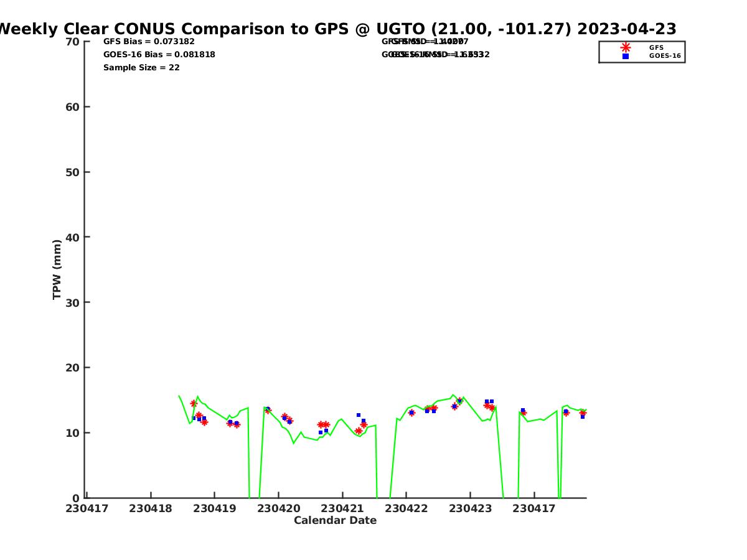
Task: Click the 230423 date tick label
Action: (470, 508)
